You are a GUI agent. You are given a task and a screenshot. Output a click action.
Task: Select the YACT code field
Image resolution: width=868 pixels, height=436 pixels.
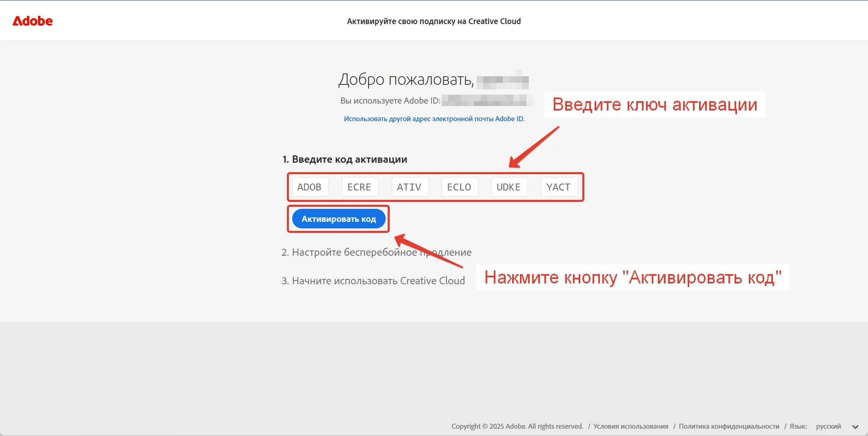pos(559,187)
